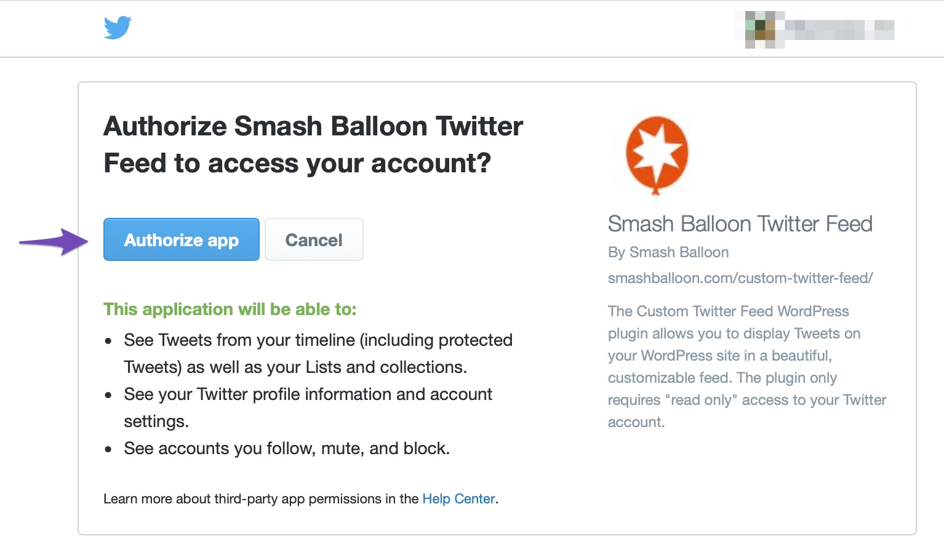Select the green 'This application will be able to' heading
This screenshot has width=944, height=560.
click(x=230, y=309)
